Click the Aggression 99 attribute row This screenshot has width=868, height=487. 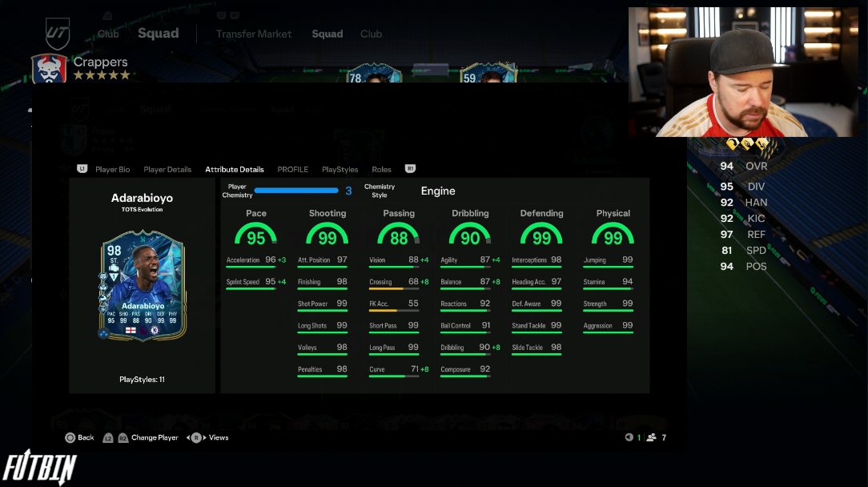[608, 326]
